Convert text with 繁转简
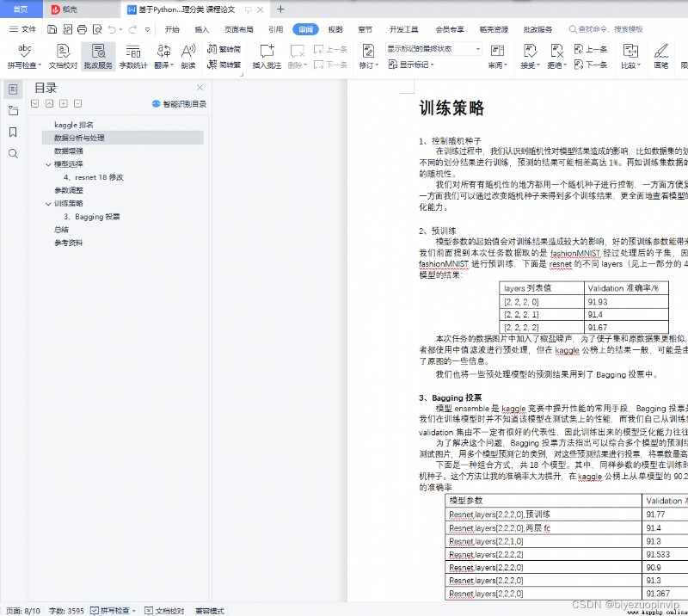Screen dimensions: 688x616 pyautogui.click(x=224, y=49)
